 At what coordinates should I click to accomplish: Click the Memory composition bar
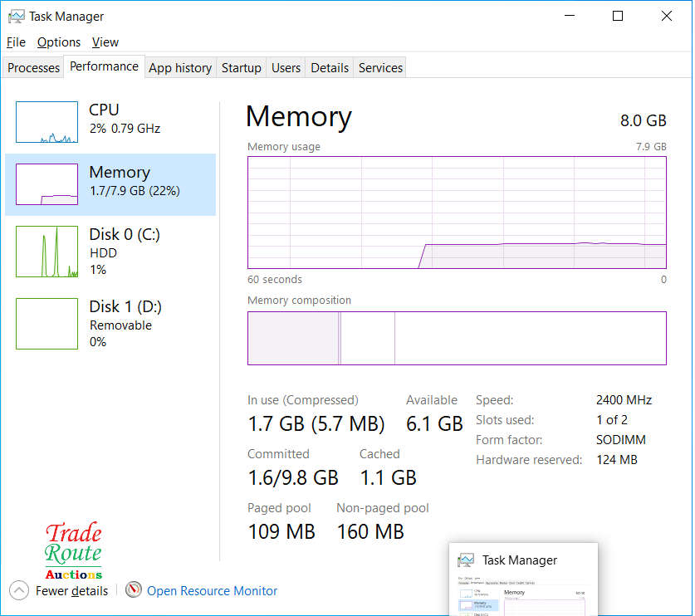(x=457, y=338)
